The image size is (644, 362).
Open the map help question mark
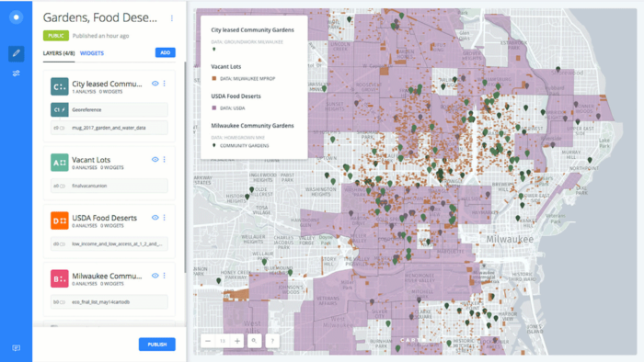[x=272, y=341]
